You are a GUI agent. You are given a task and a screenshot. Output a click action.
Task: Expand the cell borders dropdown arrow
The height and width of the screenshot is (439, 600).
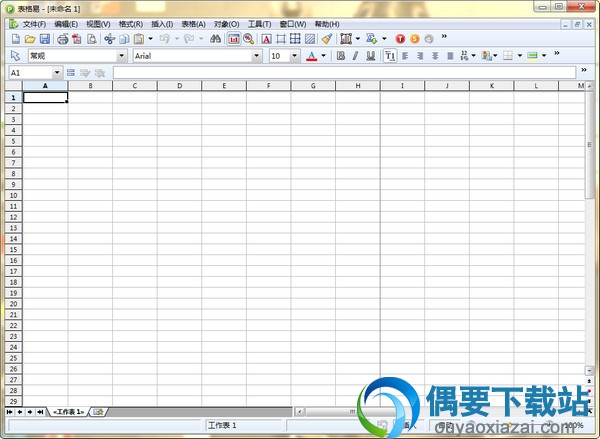[x=520, y=56]
